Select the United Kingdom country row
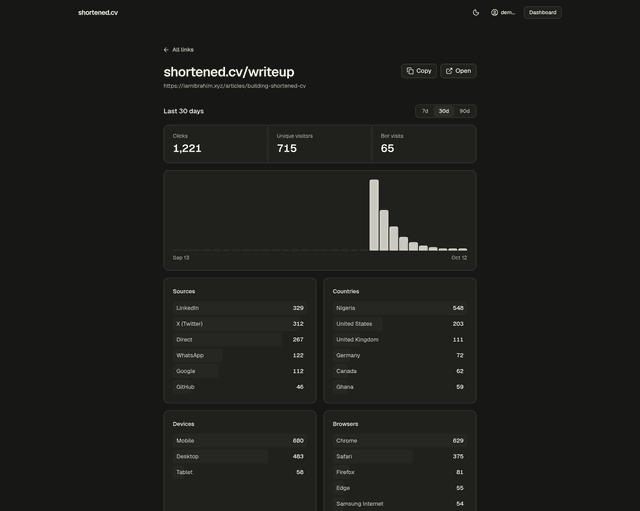Image resolution: width=640 pixels, height=511 pixels. click(400, 340)
